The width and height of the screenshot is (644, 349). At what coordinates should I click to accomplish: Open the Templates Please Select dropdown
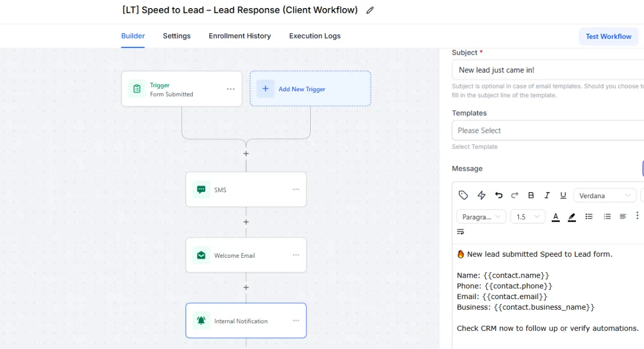(548, 130)
